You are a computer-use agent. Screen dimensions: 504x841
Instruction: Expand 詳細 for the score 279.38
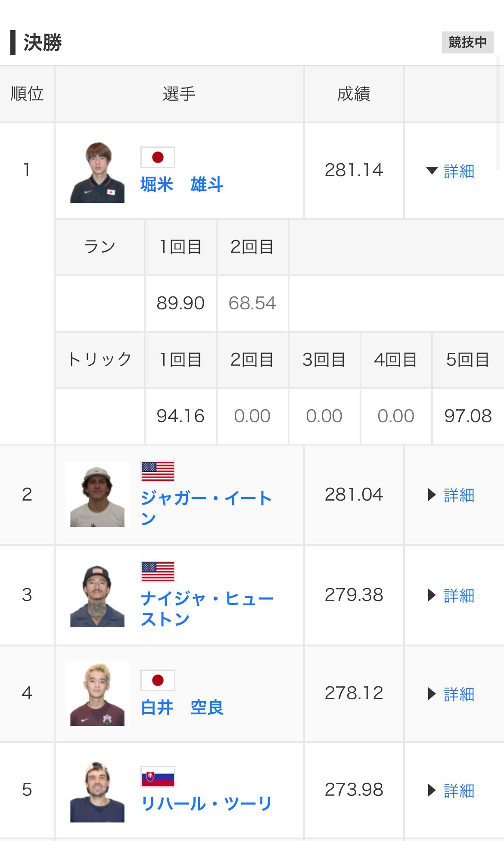(451, 595)
